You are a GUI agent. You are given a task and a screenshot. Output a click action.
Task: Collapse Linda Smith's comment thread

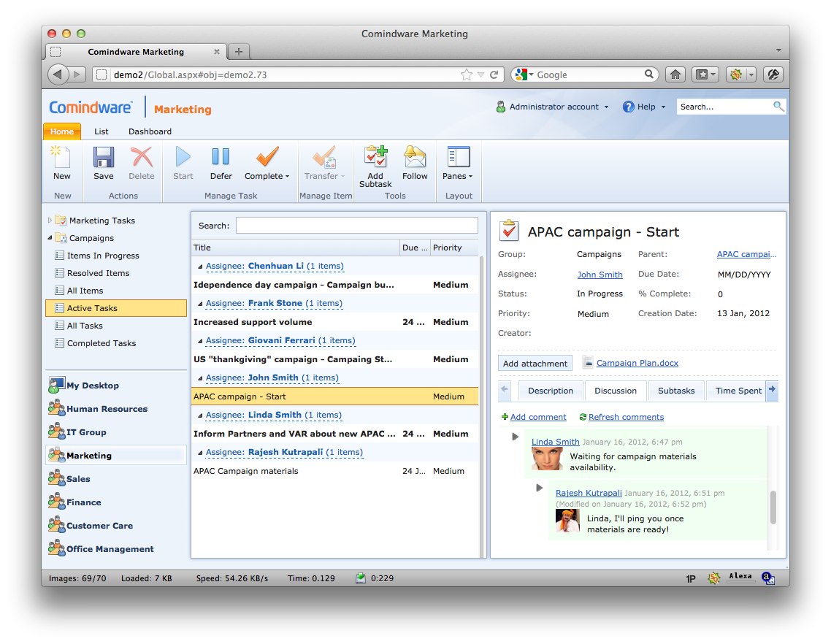pyautogui.click(x=515, y=437)
